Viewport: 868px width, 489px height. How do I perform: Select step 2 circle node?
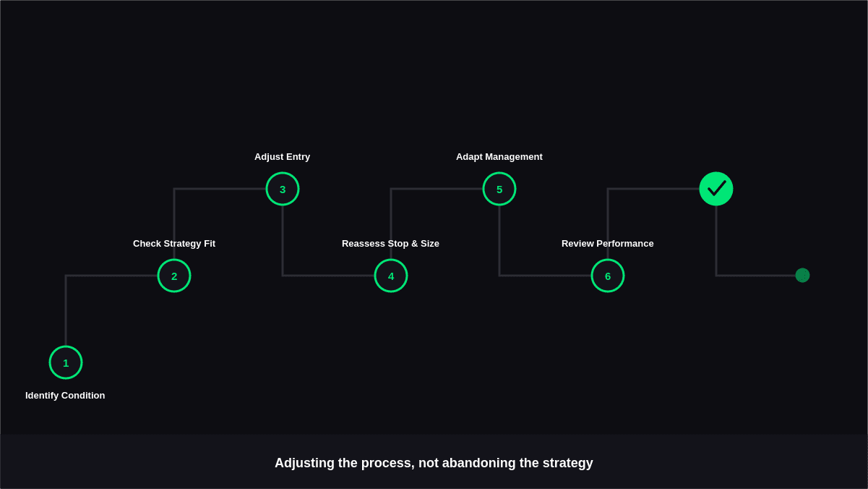174,276
